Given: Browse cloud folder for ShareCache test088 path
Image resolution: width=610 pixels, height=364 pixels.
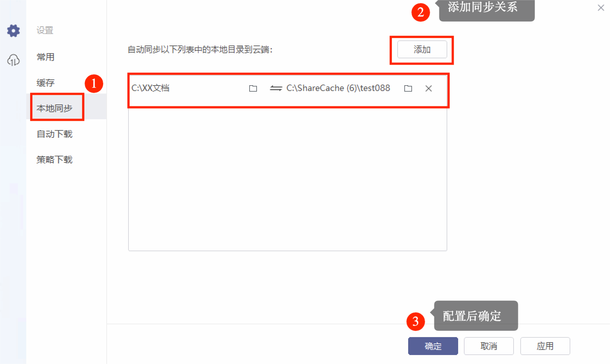Looking at the screenshot, I should [408, 88].
